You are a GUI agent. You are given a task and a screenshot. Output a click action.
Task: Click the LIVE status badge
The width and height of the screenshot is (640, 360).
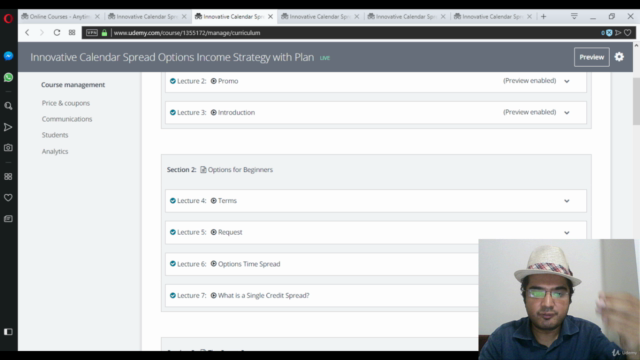[x=324, y=58]
